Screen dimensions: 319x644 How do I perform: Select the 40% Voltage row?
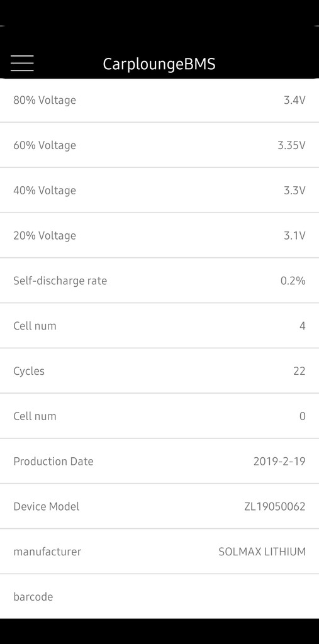click(160, 190)
